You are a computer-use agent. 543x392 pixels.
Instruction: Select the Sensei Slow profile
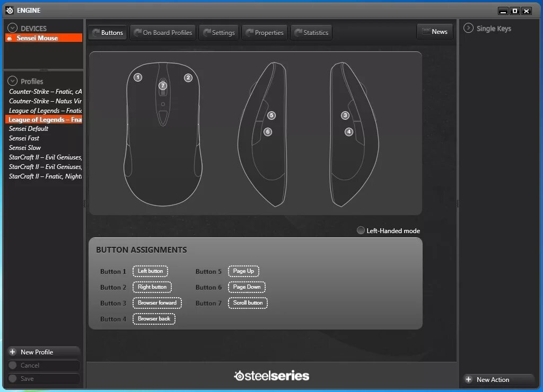pyautogui.click(x=24, y=147)
